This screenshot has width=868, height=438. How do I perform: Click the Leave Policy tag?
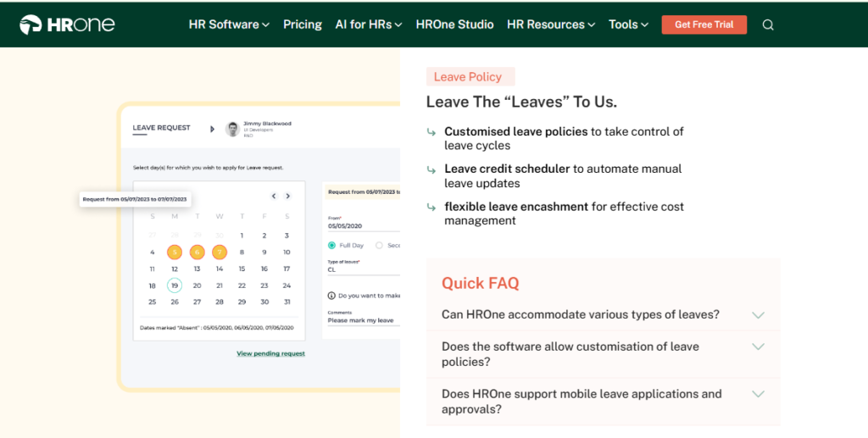tap(470, 77)
